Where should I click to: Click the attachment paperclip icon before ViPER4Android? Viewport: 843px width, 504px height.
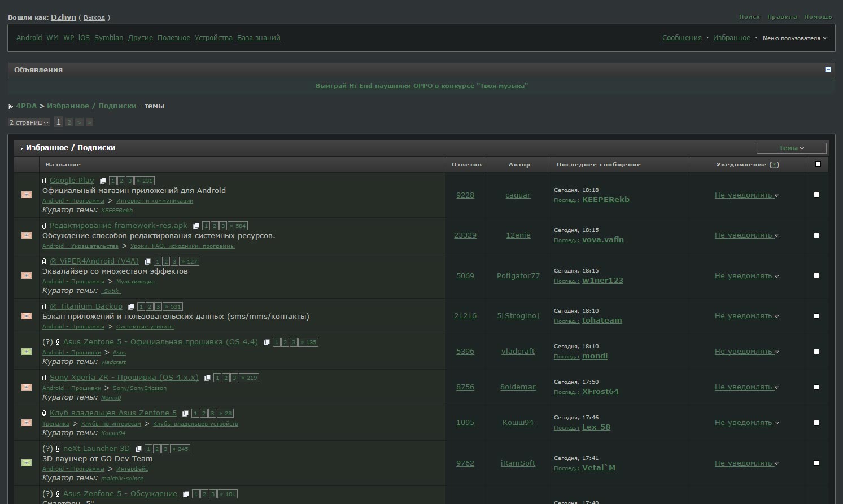44,261
